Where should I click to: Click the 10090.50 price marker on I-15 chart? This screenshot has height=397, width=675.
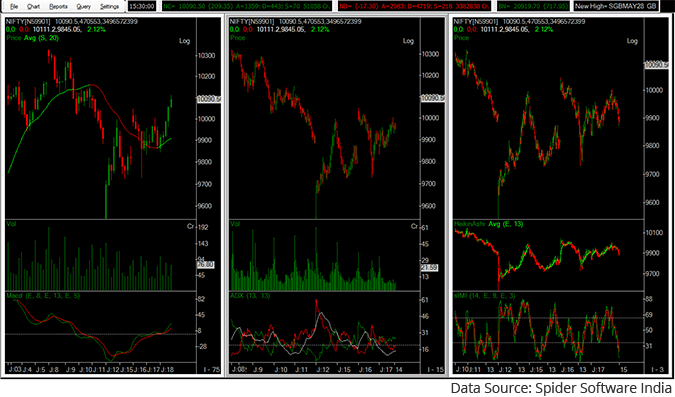433,98
